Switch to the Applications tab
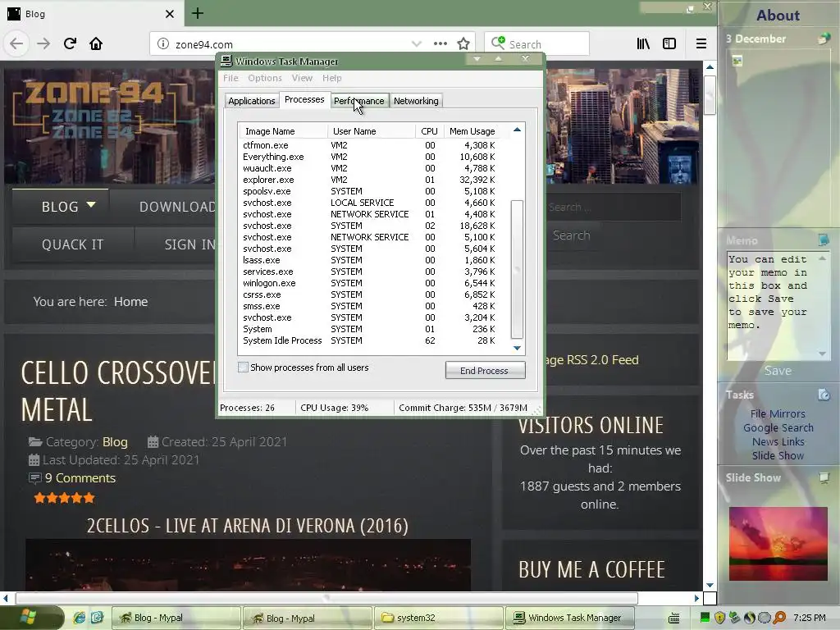This screenshot has width=840, height=630. pos(252,101)
